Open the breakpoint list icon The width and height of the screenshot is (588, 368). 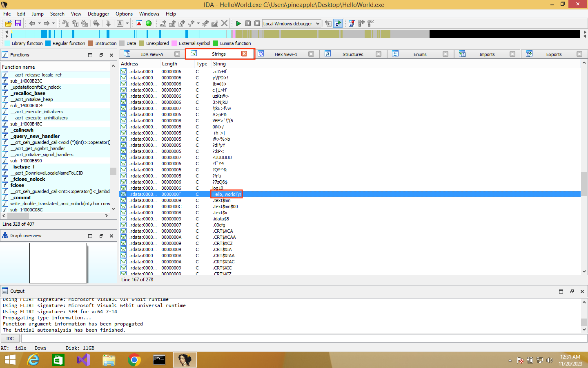352,23
